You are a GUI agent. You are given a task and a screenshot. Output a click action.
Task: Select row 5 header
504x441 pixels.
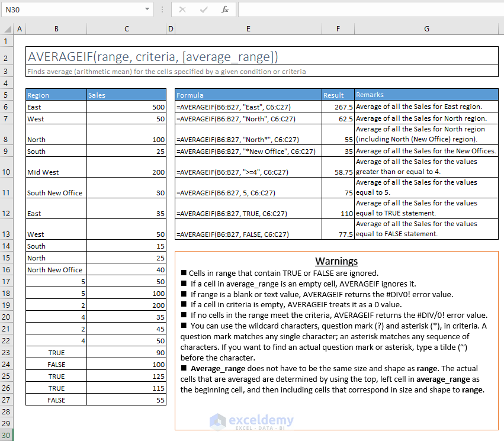(x=7, y=95)
